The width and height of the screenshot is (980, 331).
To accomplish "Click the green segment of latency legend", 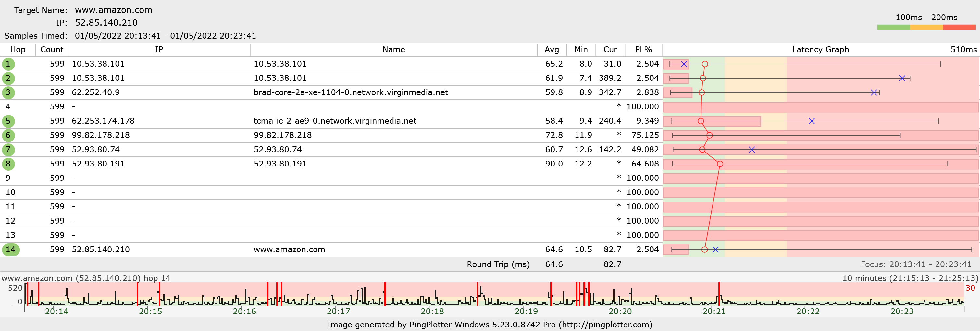I will (x=893, y=27).
